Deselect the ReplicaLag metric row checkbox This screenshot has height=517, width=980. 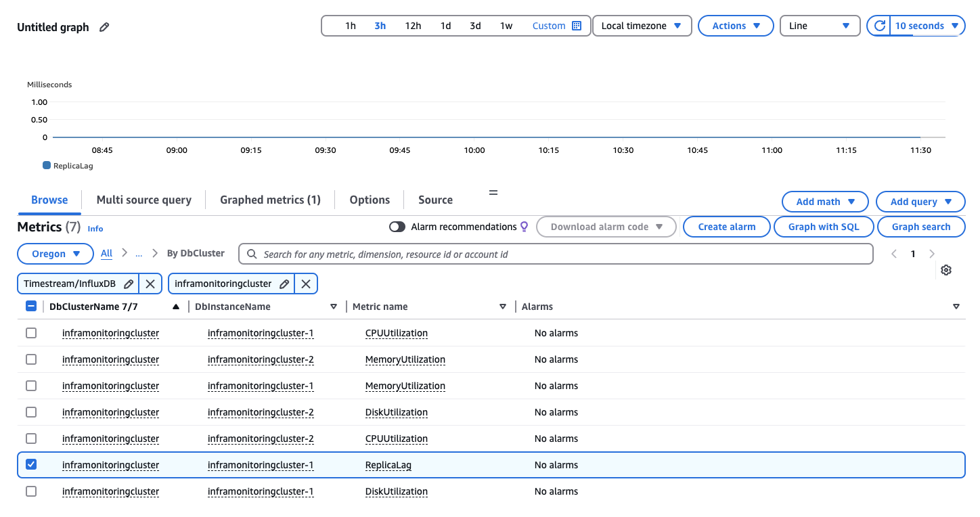[x=31, y=465]
